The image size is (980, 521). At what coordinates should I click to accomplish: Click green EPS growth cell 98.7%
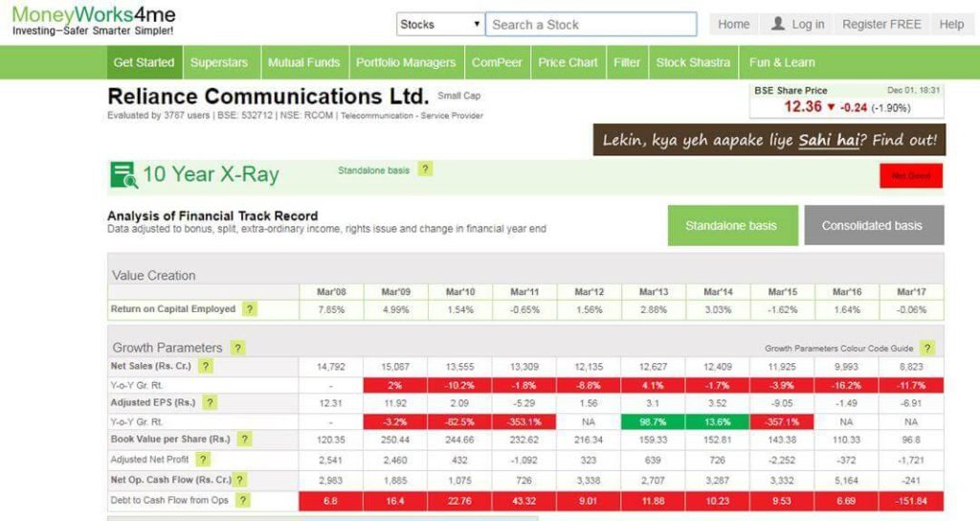pos(653,421)
